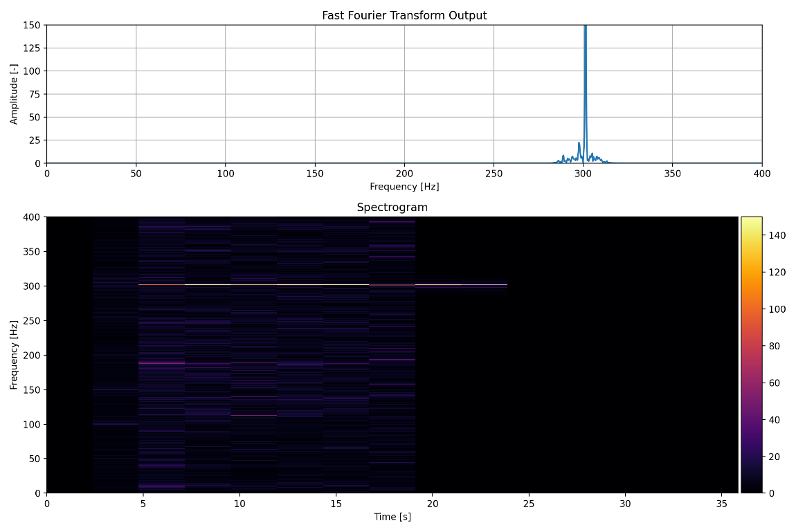The image size is (796, 532).
Task: Click spectrogram y-axis tick label 400
Action: (x=32, y=217)
